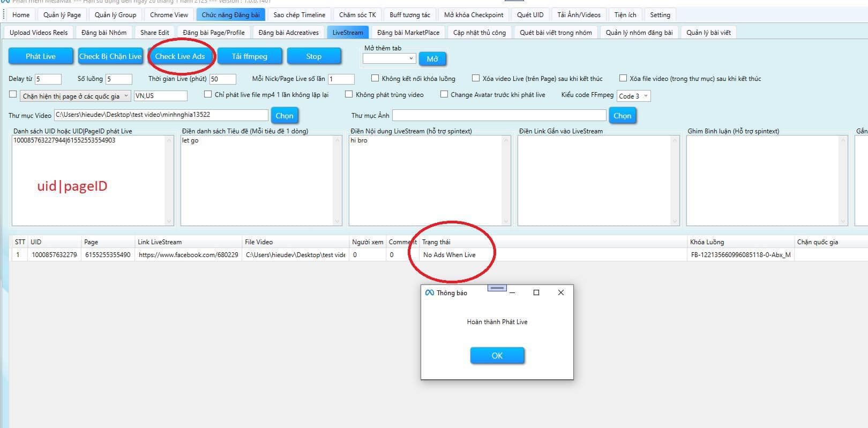Screen dimensions: 868x428
Task: Switch to the Đăng bài MarketPlace tab
Action: [x=408, y=33]
